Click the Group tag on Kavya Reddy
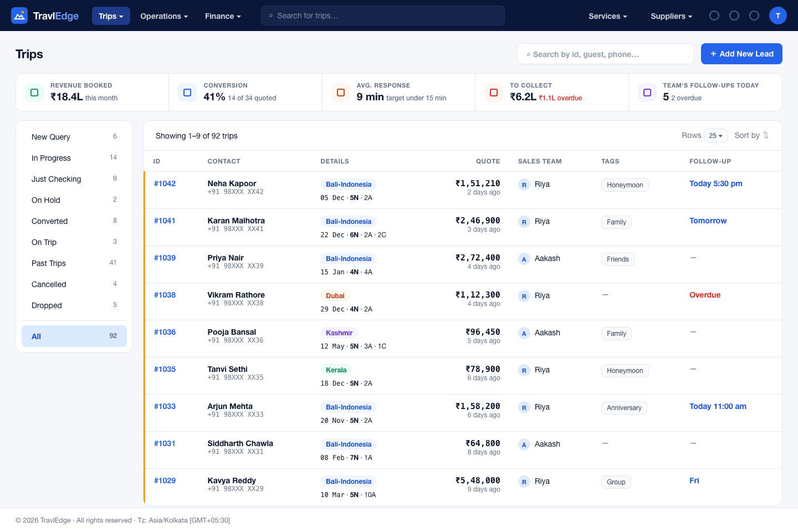 click(616, 482)
